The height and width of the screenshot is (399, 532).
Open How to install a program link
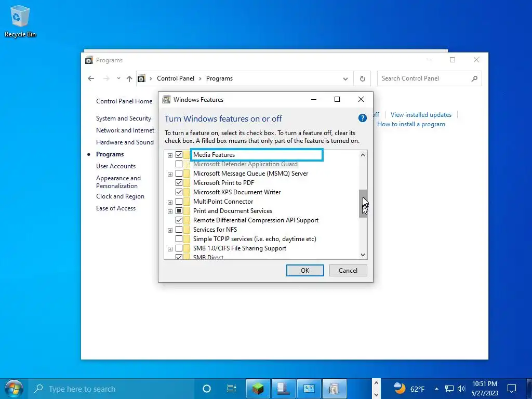(411, 124)
